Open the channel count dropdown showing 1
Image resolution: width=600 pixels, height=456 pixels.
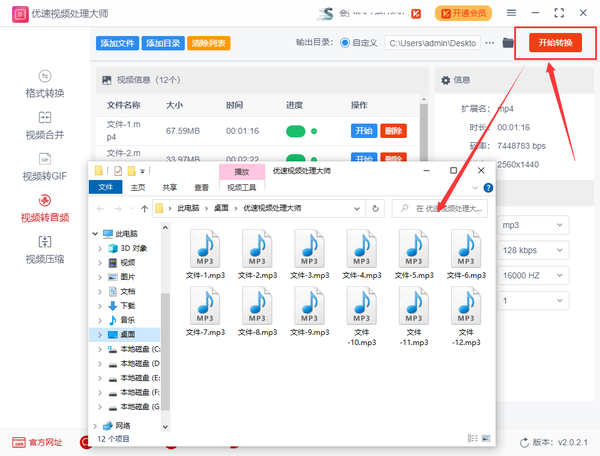pyautogui.click(x=533, y=301)
